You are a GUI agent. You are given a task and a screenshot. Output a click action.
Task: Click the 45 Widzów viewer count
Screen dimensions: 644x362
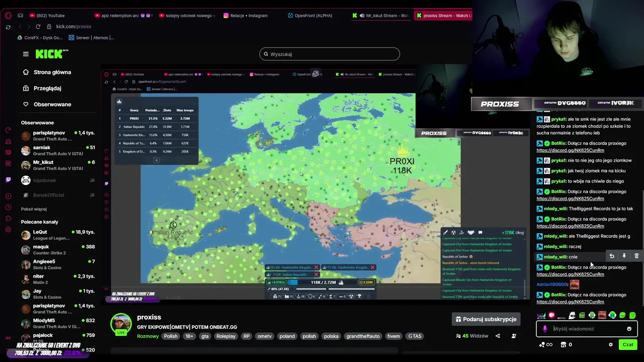472,336
